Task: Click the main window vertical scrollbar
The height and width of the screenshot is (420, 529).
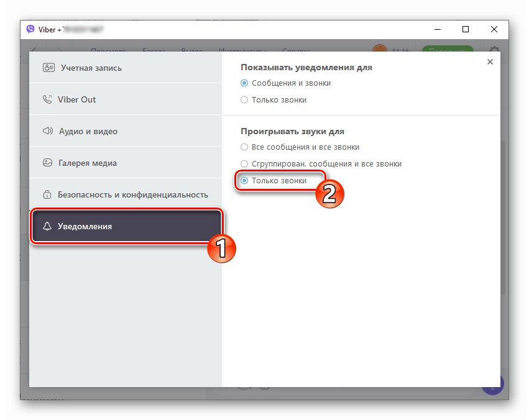Action: [504, 217]
